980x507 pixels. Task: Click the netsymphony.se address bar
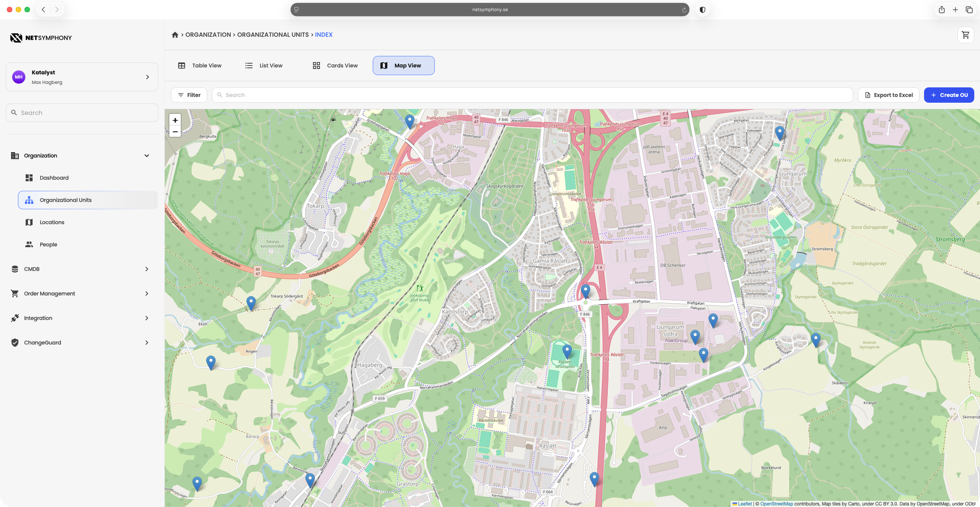coord(489,10)
